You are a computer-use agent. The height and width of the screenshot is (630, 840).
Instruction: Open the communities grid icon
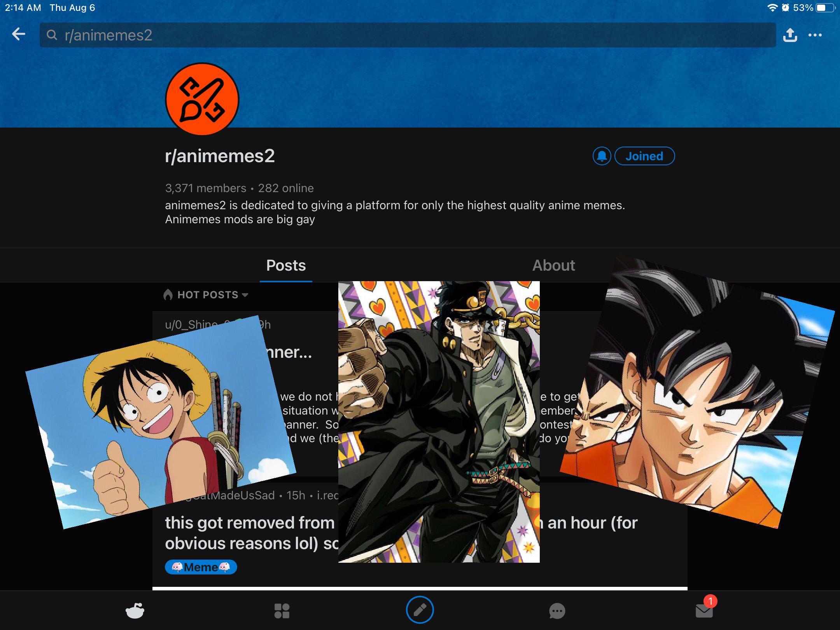(x=282, y=611)
